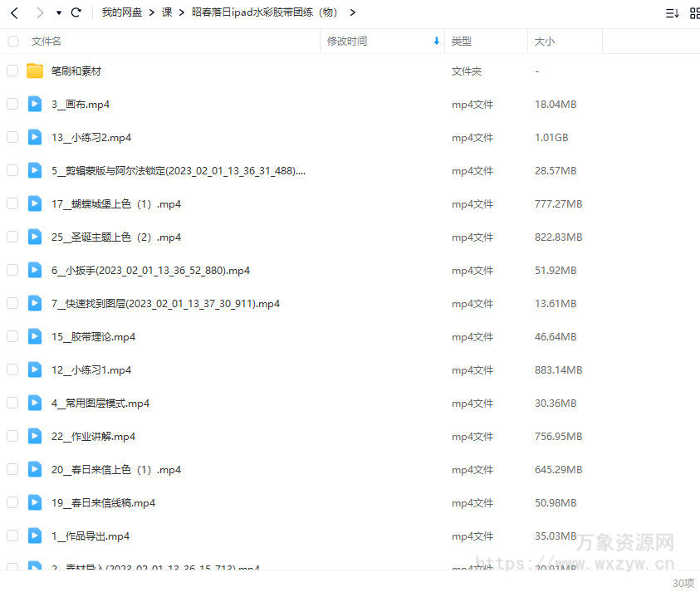Screen dimensions: 700x592
Task: Switch to grid view layout
Action: [695, 12]
